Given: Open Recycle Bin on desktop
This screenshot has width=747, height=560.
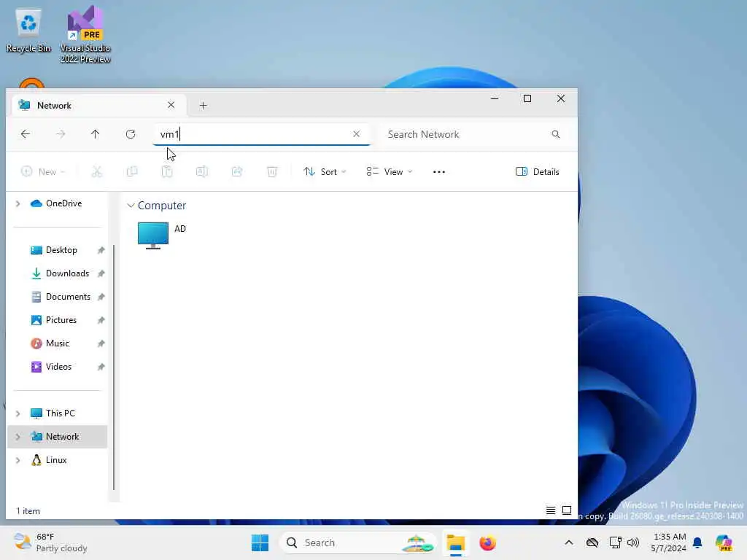Looking at the screenshot, I should [x=28, y=31].
